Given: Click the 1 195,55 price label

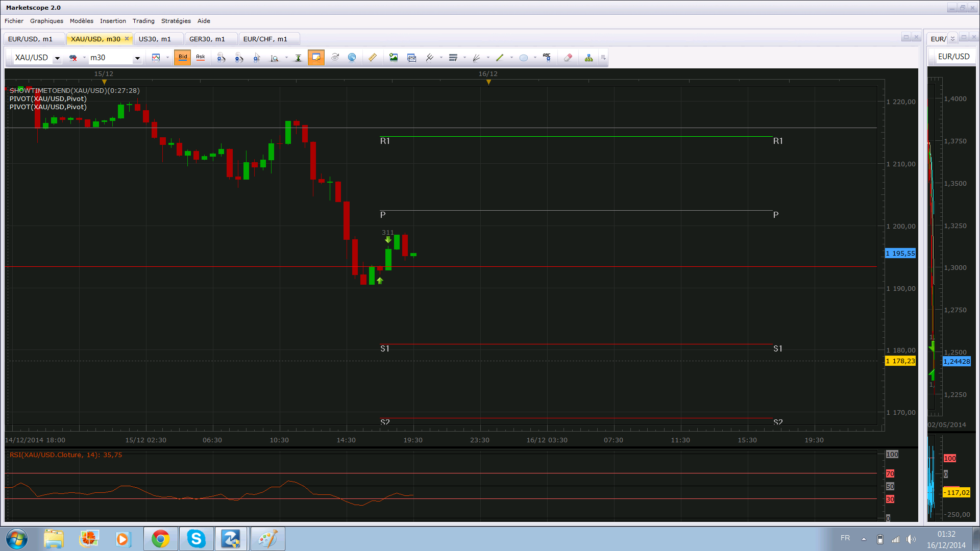Looking at the screenshot, I should [900, 254].
